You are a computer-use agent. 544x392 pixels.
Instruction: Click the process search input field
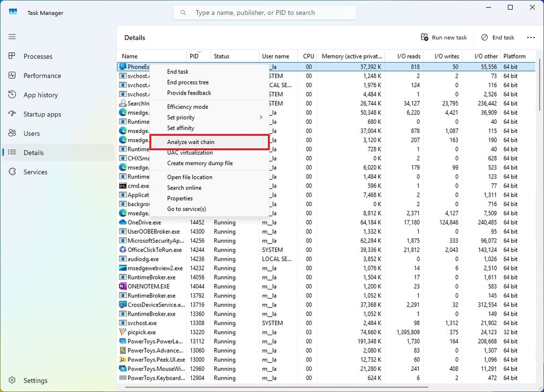coord(265,13)
